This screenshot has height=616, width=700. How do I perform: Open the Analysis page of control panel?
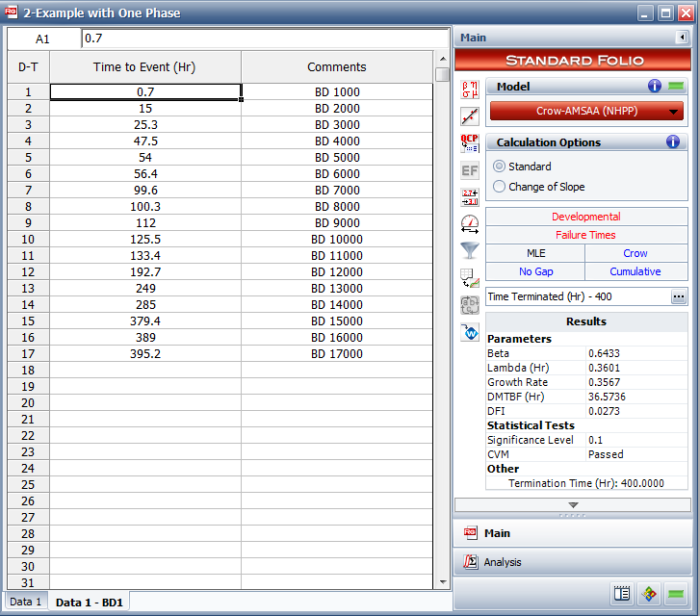click(573, 562)
